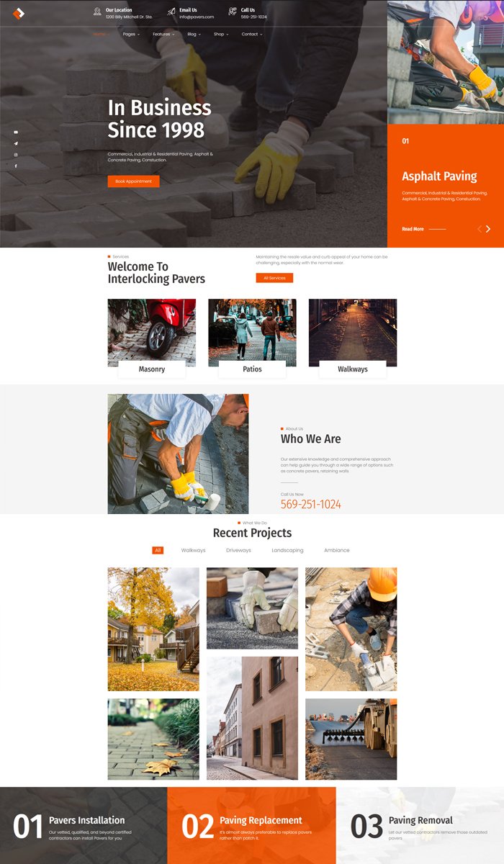
Task: Expand the Shop dropdown menu
Action: (x=221, y=34)
